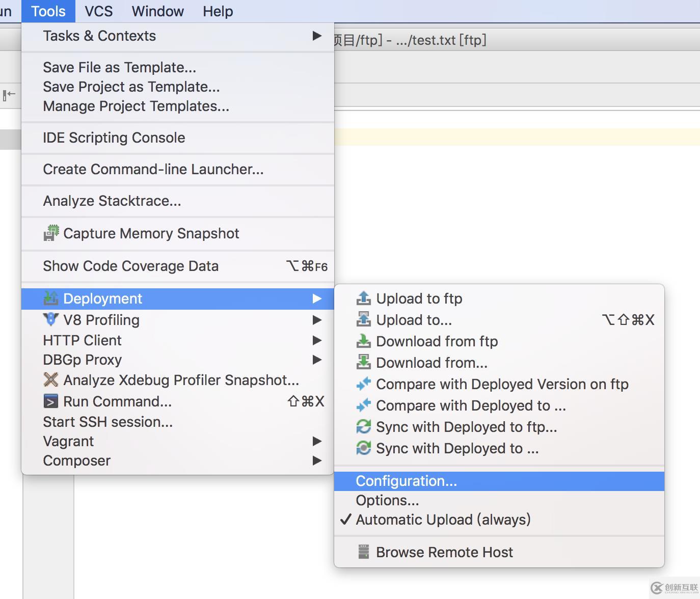Select Create Command-line Launcher...
The height and width of the screenshot is (599, 700).
(x=178, y=169)
